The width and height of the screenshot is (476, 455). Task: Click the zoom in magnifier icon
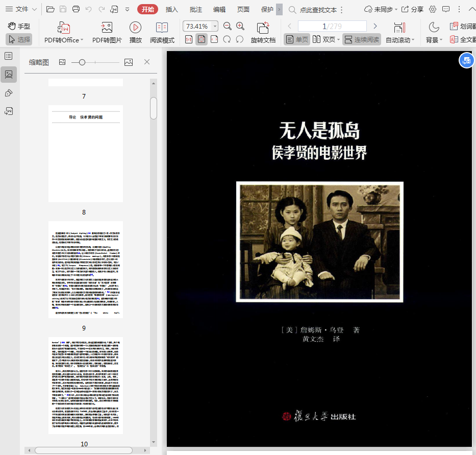[240, 26]
